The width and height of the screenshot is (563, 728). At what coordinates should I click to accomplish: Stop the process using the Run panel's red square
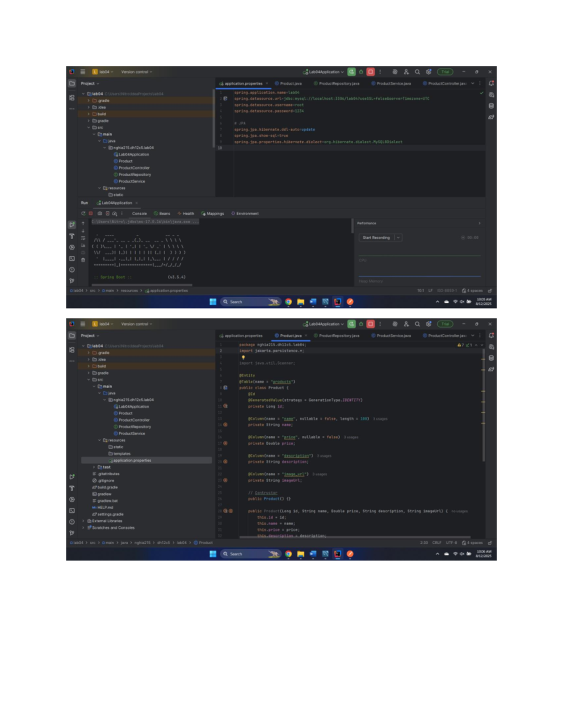coord(91,213)
